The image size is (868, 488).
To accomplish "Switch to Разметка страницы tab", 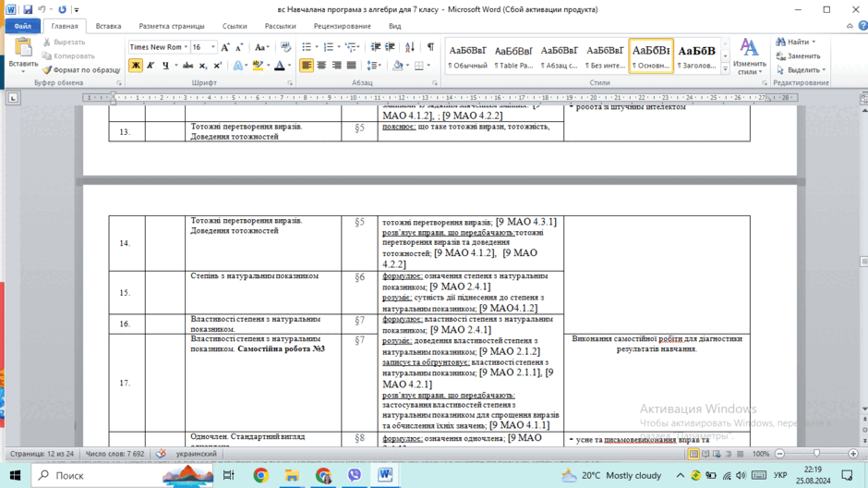I will (x=172, y=26).
